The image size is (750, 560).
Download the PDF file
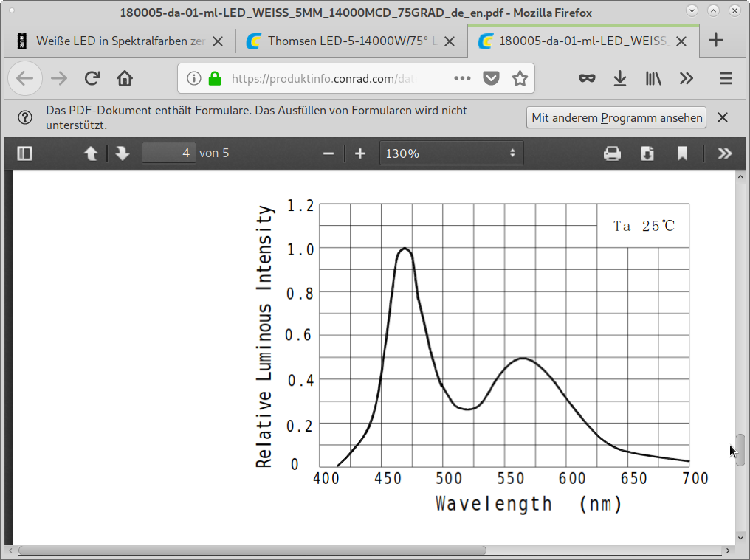click(647, 153)
